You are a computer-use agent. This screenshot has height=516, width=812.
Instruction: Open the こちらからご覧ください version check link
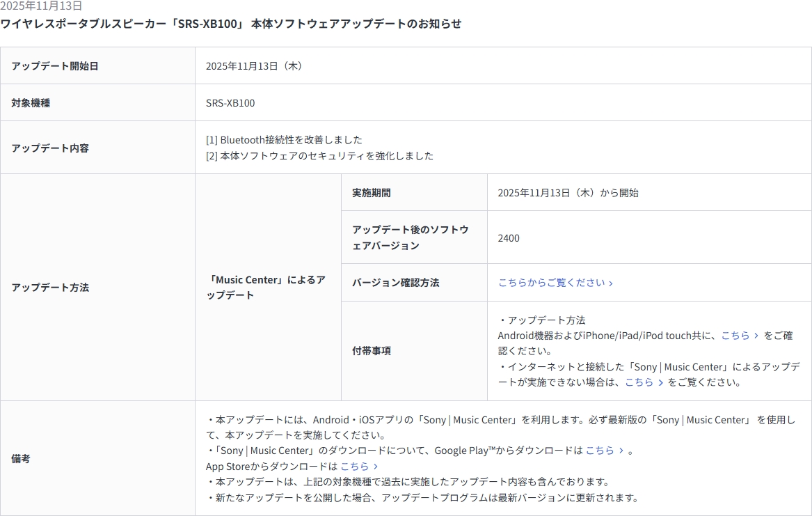pos(551,283)
